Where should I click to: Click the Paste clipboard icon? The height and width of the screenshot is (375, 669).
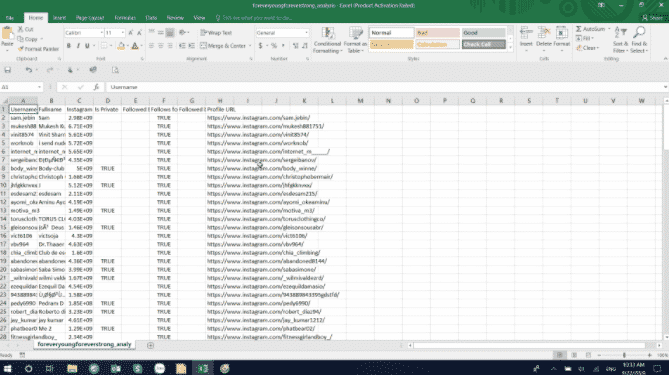click(7, 34)
